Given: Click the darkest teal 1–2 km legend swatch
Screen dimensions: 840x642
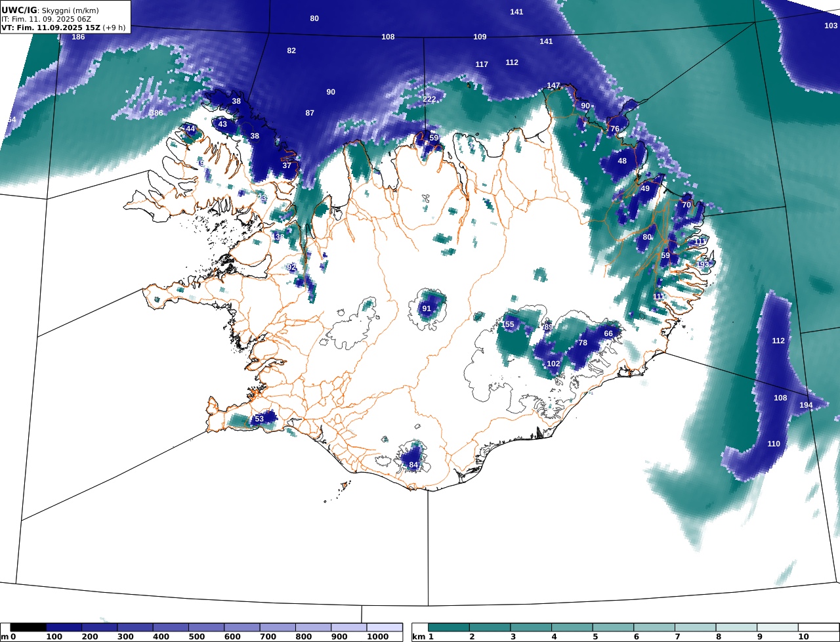Looking at the screenshot, I should [449, 628].
